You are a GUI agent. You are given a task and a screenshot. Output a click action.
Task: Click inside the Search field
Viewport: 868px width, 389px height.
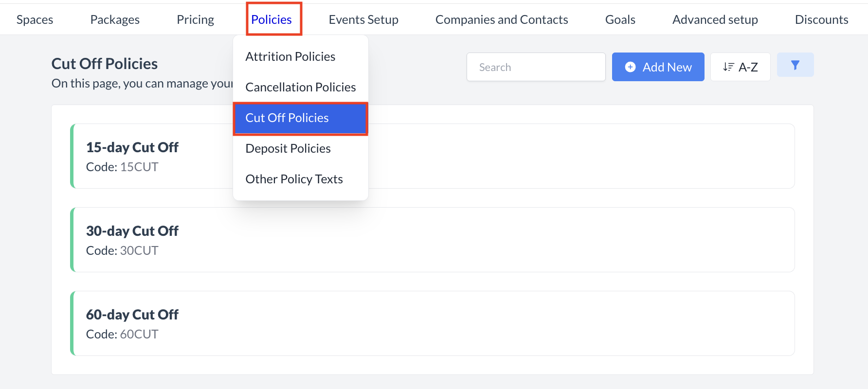pos(535,67)
